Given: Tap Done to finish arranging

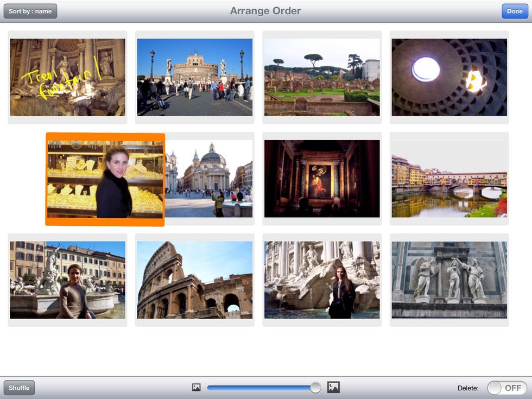Looking at the screenshot, I should [x=514, y=11].
